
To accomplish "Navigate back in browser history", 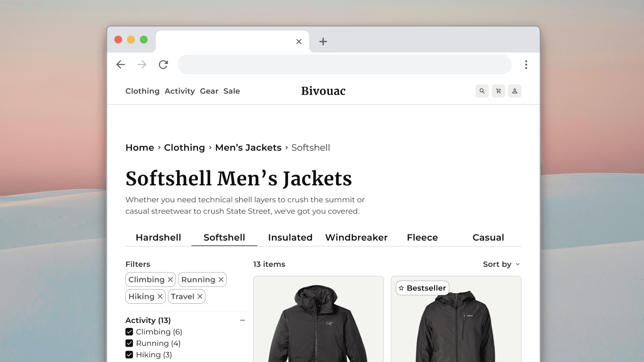I will 121,64.
